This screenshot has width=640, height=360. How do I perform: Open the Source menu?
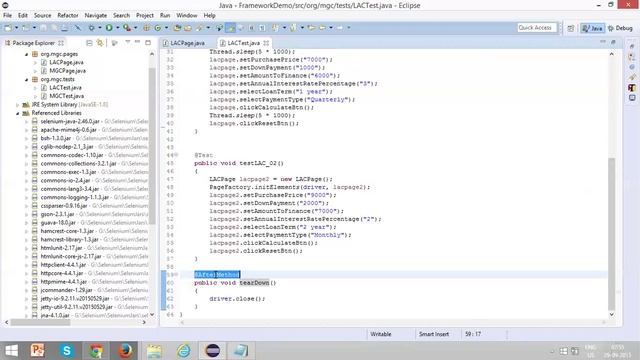42,15
